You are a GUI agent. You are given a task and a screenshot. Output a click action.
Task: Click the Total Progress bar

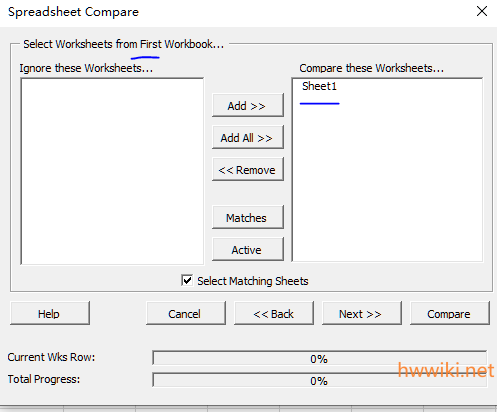(x=319, y=381)
